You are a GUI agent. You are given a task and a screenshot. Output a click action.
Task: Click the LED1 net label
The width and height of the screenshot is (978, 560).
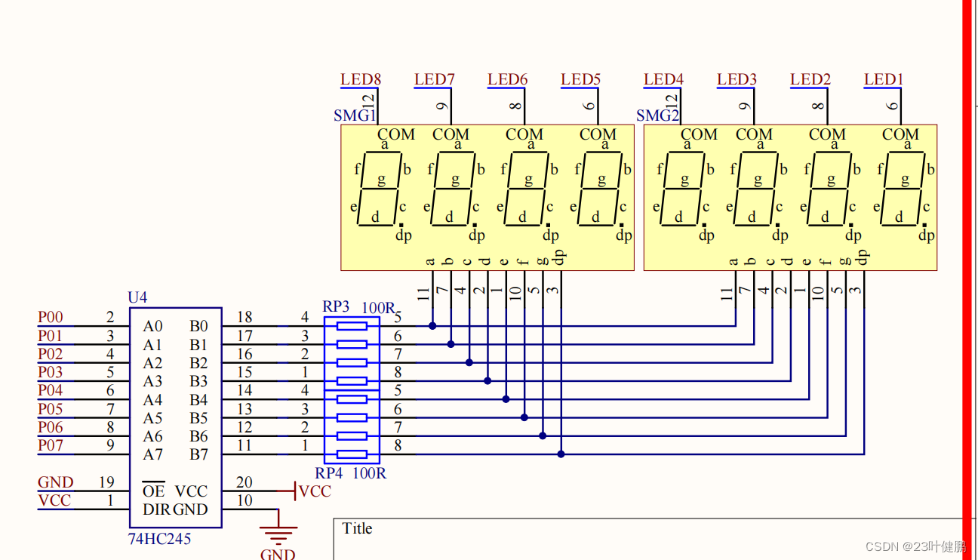tap(884, 79)
